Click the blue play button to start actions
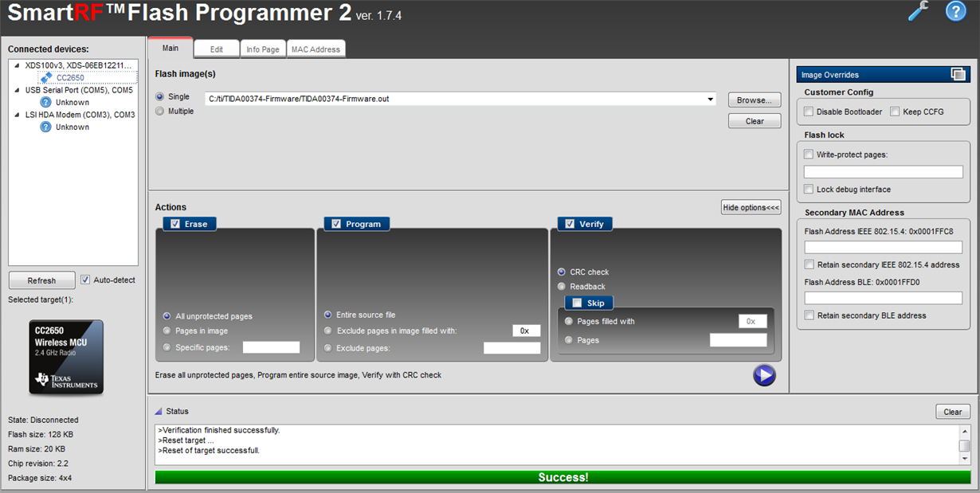Viewport: 980px width, 493px height. [764, 375]
